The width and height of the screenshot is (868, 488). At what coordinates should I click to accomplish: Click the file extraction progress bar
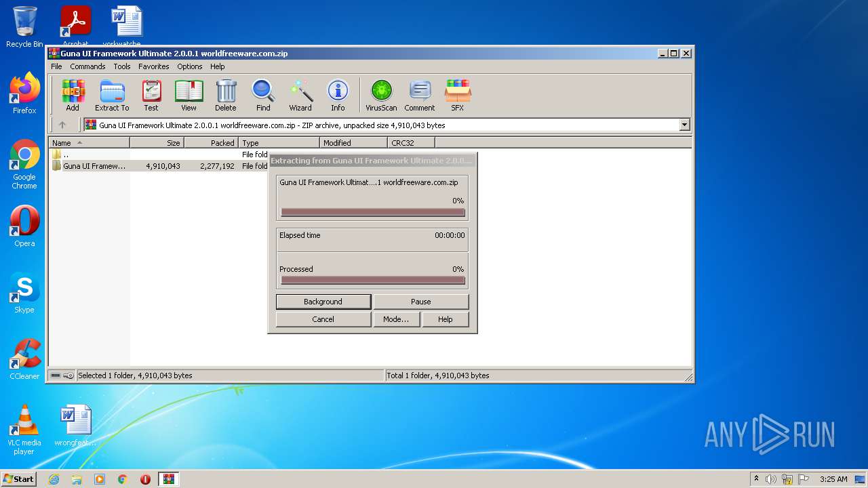pyautogui.click(x=373, y=212)
